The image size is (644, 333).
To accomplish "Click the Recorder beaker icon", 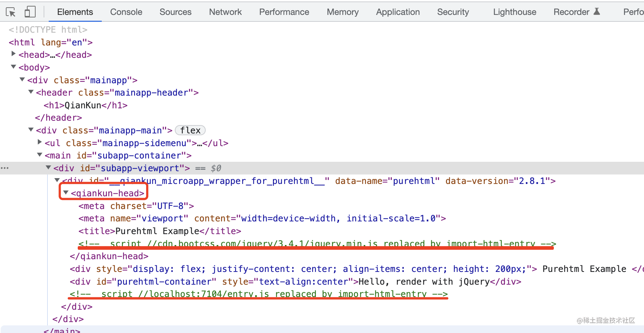I will 597,12.
